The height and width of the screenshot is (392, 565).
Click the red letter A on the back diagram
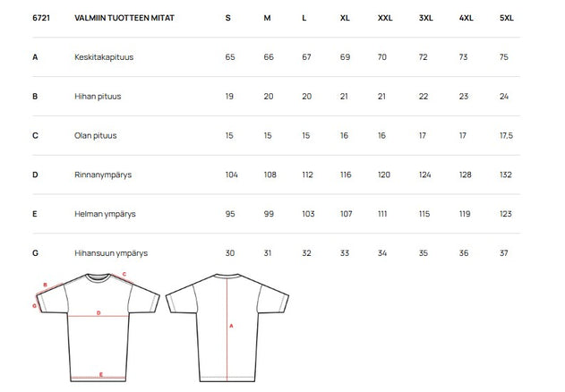pyautogui.click(x=232, y=328)
